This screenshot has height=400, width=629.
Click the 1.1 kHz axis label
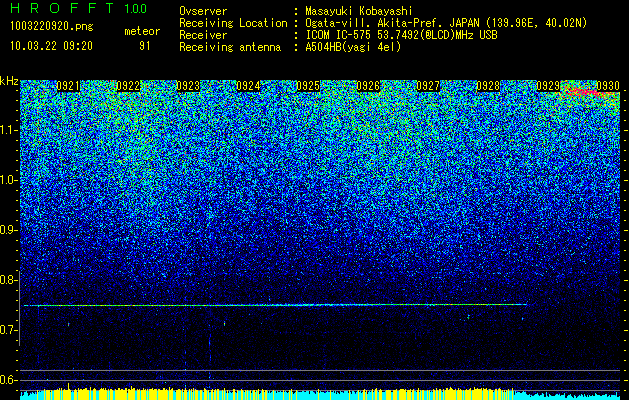pos(9,130)
